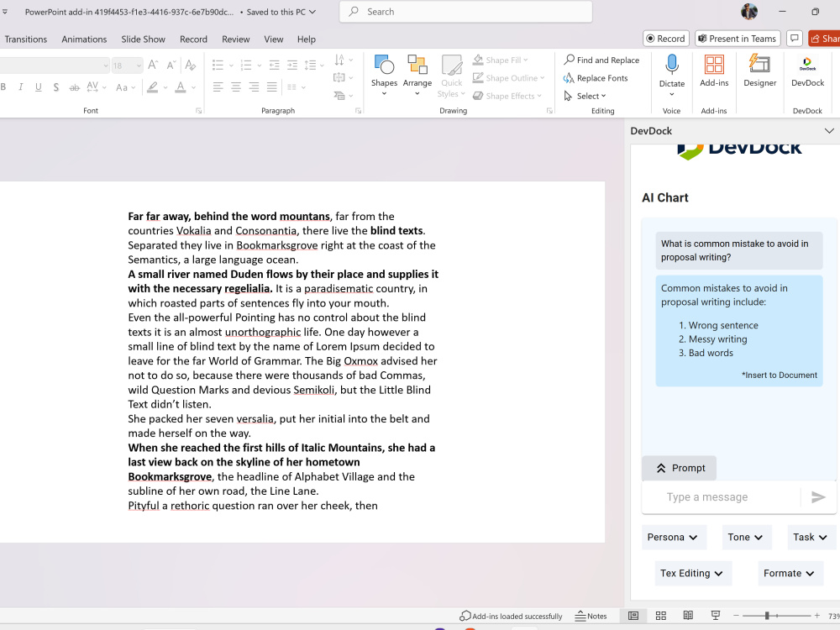The image size is (840, 630).
Task: Open the Animations tab
Action: pyautogui.click(x=84, y=39)
